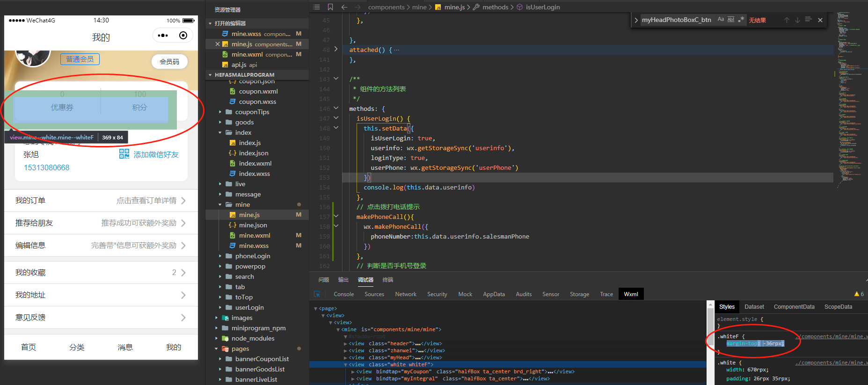Click the bookmark icon in editor toolbar
Viewport: 868px width, 385px height.
tap(330, 7)
